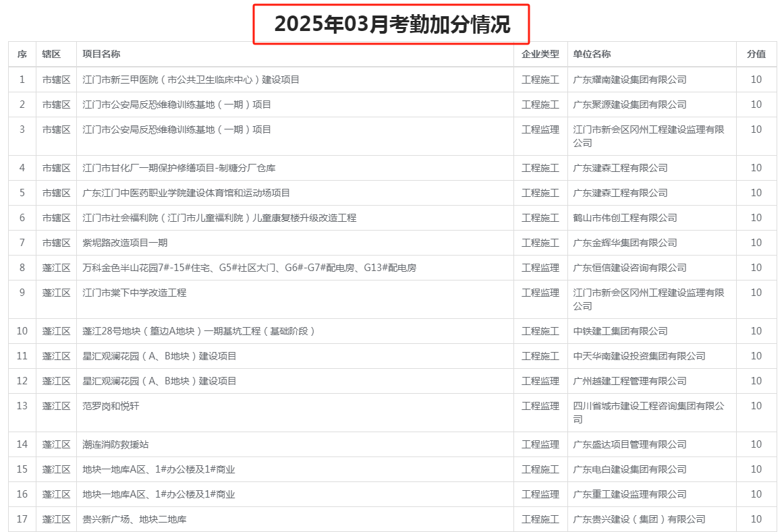Click the "序" column header
Viewport: 784px width, 532px height.
tap(22, 54)
